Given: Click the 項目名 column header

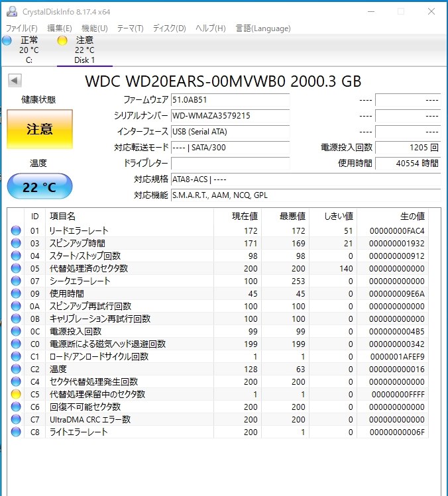Looking at the screenshot, I should coord(129,217).
